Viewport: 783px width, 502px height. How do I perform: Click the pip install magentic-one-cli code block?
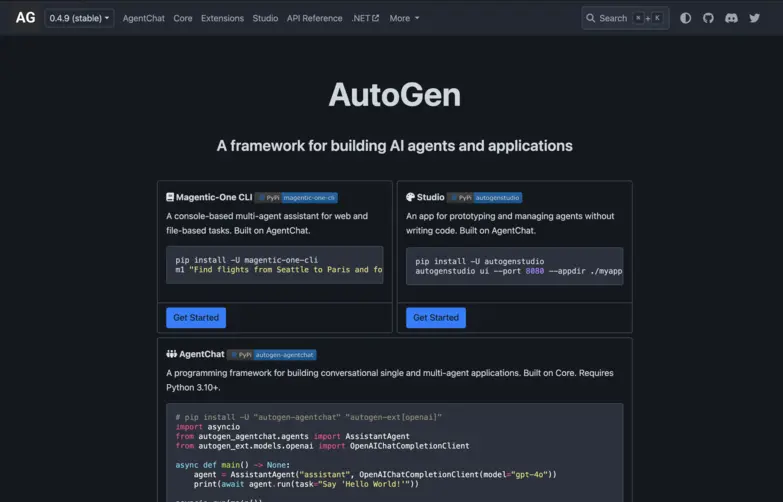point(275,265)
